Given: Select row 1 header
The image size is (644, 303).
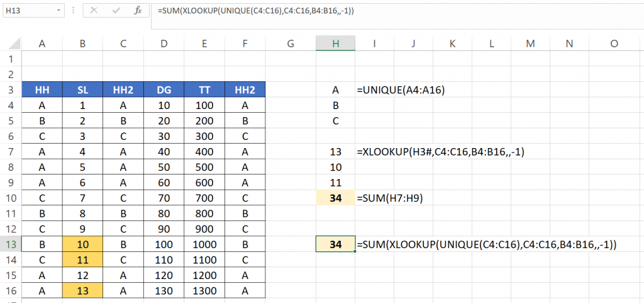Looking at the screenshot, I should 11,59.
